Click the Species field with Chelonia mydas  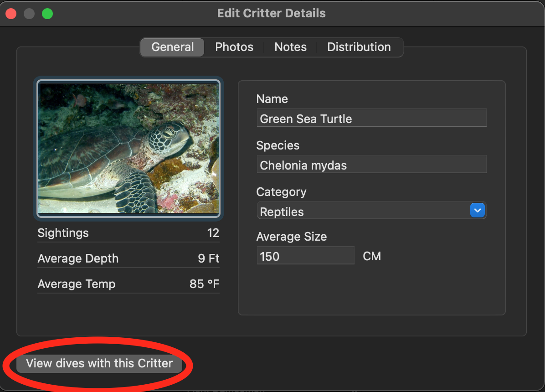pyautogui.click(x=371, y=165)
